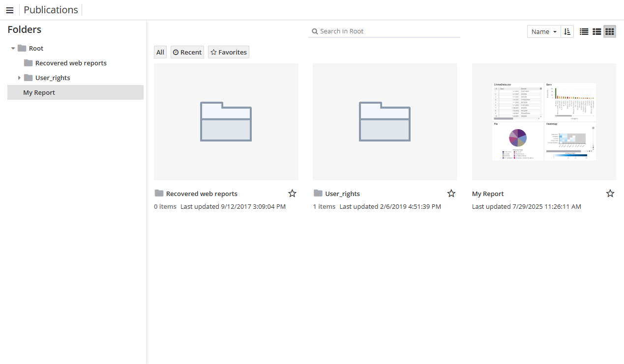Viewport: 624px width, 364px height.
Task: Click 'Last updated 7/29/2025 11:26:11 AM' text
Action: tap(527, 206)
